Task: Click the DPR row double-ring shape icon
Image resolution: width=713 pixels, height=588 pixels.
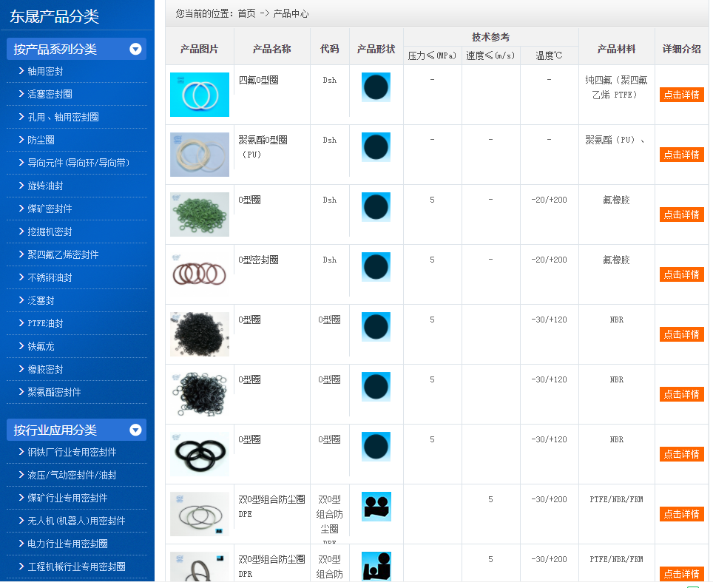Action: (375, 565)
